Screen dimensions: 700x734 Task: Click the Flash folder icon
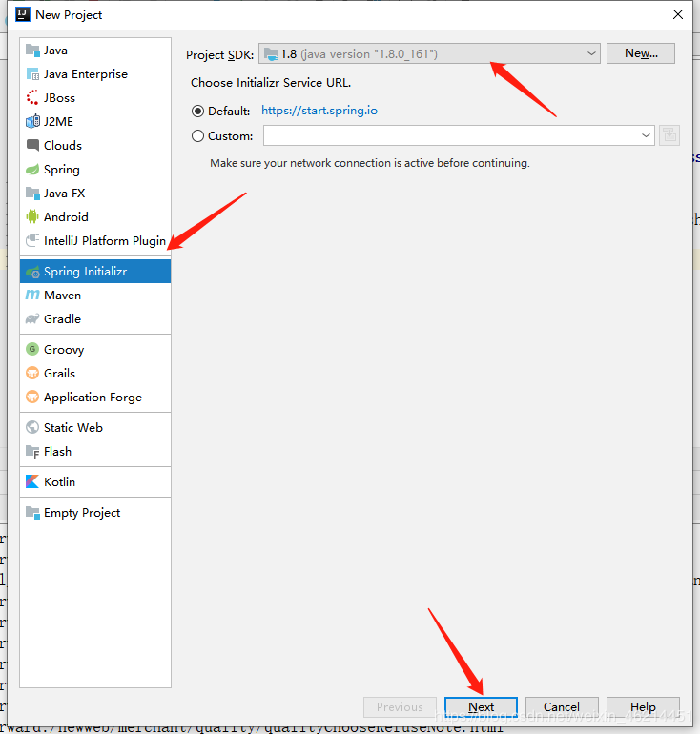pyautogui.click(x=32, y=451)
